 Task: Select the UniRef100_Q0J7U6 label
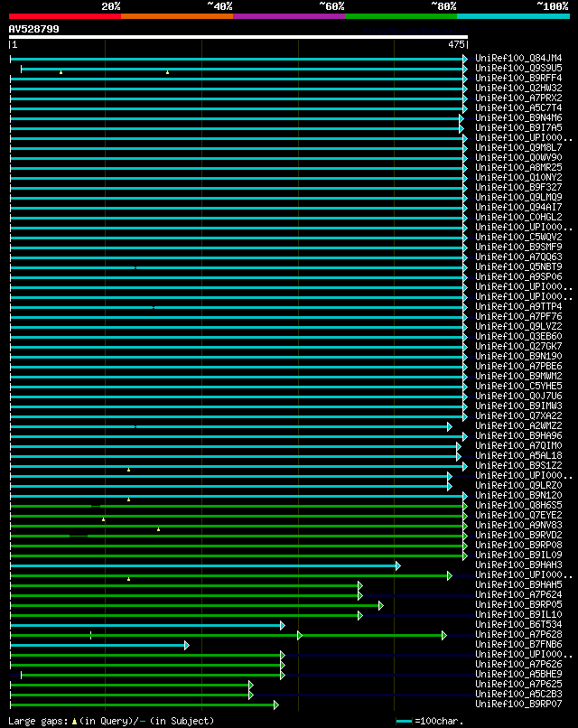[x=518, y=396]
